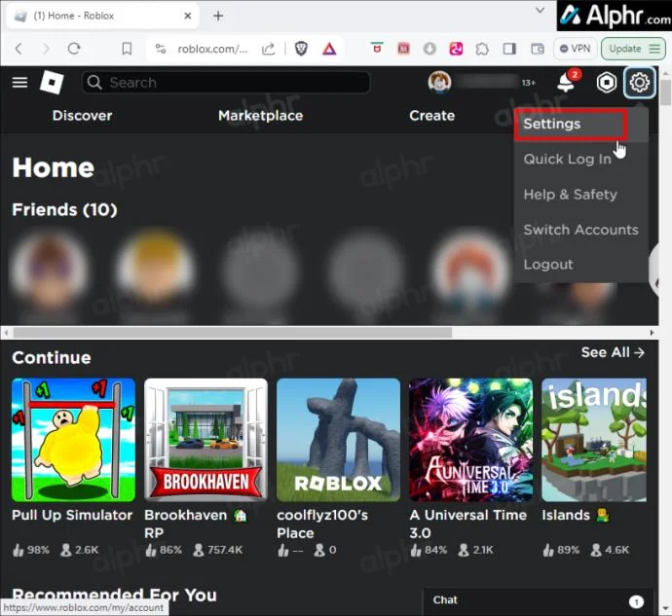Click the "757.4K" player count
Screen dimensions: 672x616
pos(225,550)
